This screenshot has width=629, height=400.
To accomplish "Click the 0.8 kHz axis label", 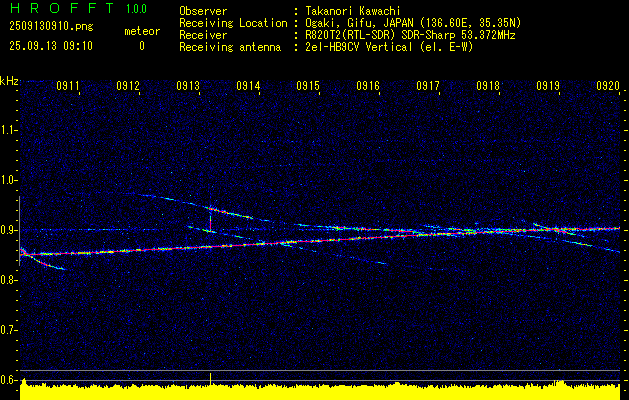I will coord(8,280).
